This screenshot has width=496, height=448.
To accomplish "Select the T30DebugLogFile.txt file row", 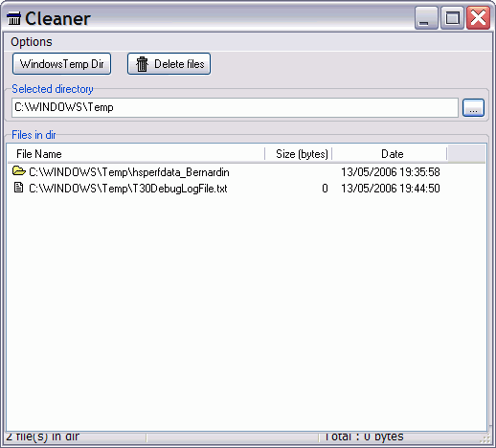I will click(226, 189).
